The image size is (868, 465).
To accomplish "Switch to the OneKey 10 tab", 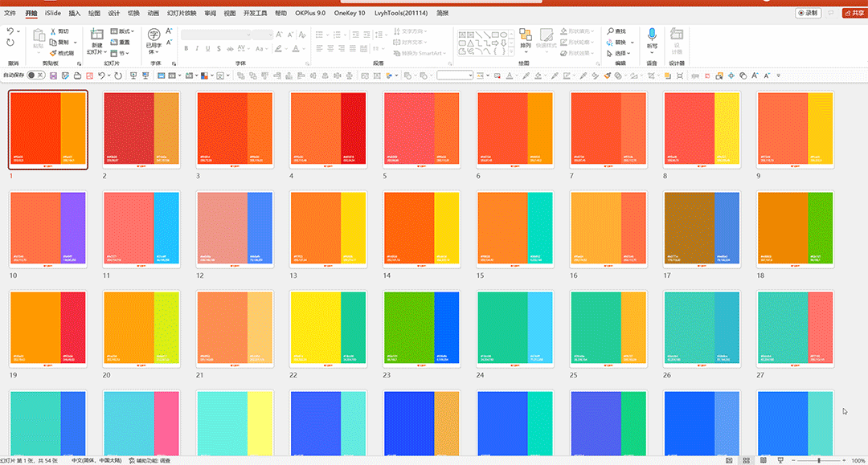I will pos(350,13).
